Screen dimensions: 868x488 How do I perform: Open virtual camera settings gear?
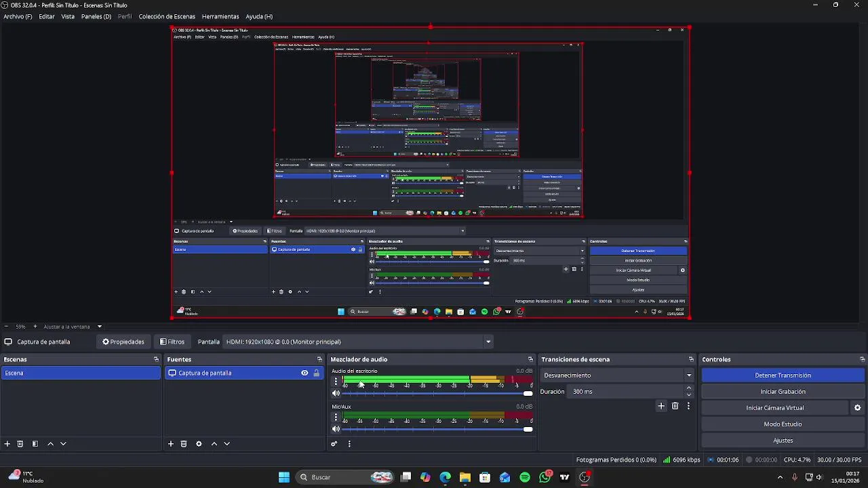(x=857, y=408)
